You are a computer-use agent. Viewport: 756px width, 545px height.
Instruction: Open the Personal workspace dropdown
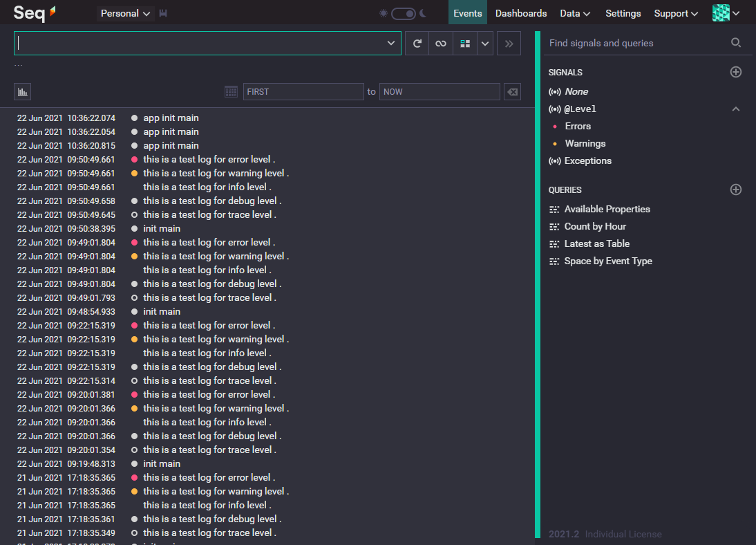click(125, 14)
